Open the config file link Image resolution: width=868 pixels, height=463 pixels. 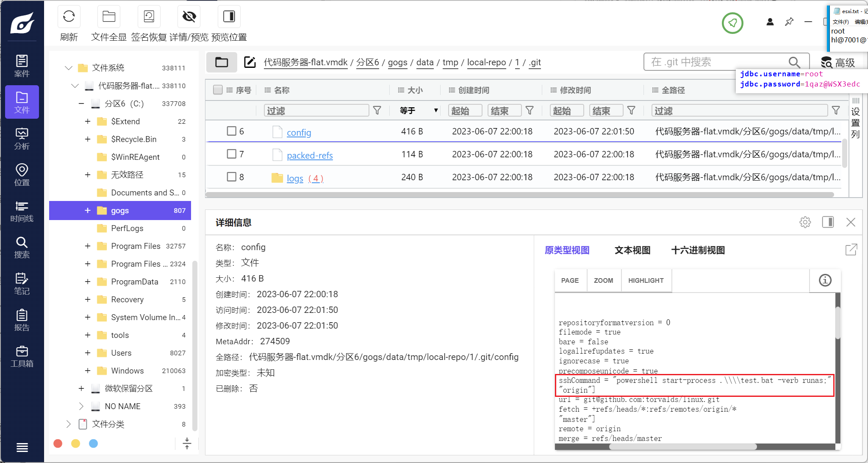299,132
